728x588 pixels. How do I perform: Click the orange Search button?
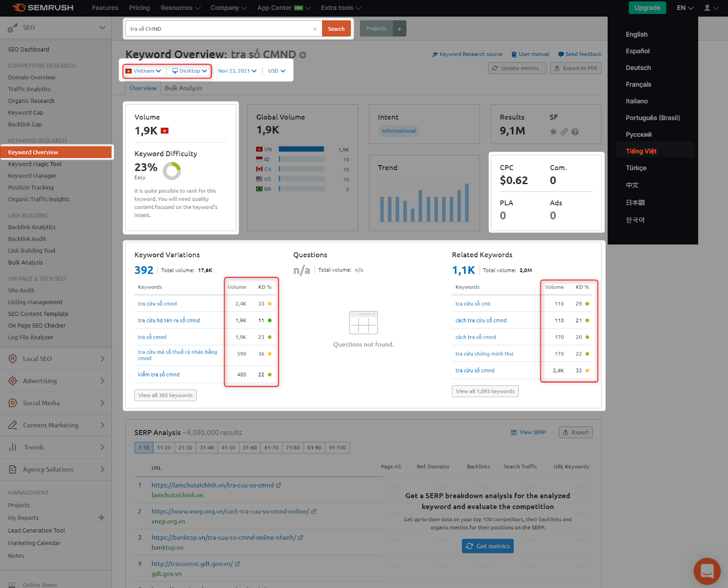336,29
